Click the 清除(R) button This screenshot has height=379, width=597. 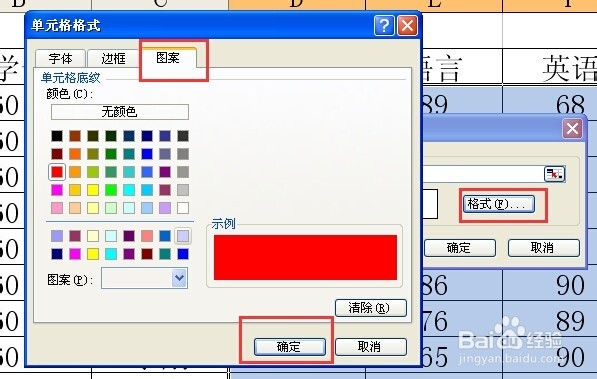[x=370, y=308]
